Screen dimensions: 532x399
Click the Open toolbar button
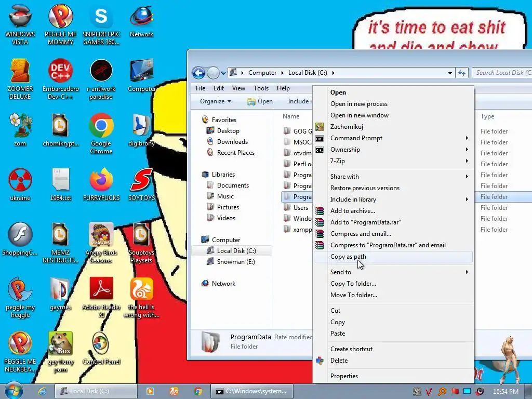pos(260,101)
